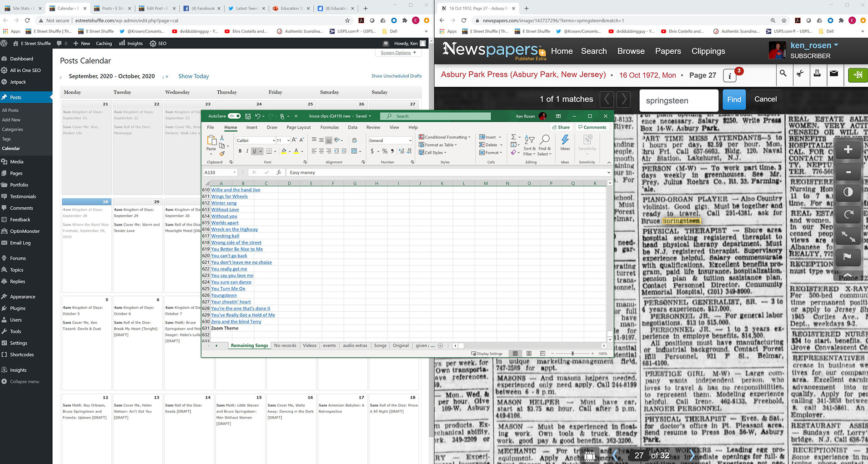Open the Insert ribbon tab in Excel
This screenshot has width=868, height=464.
[x=252, y=127]
